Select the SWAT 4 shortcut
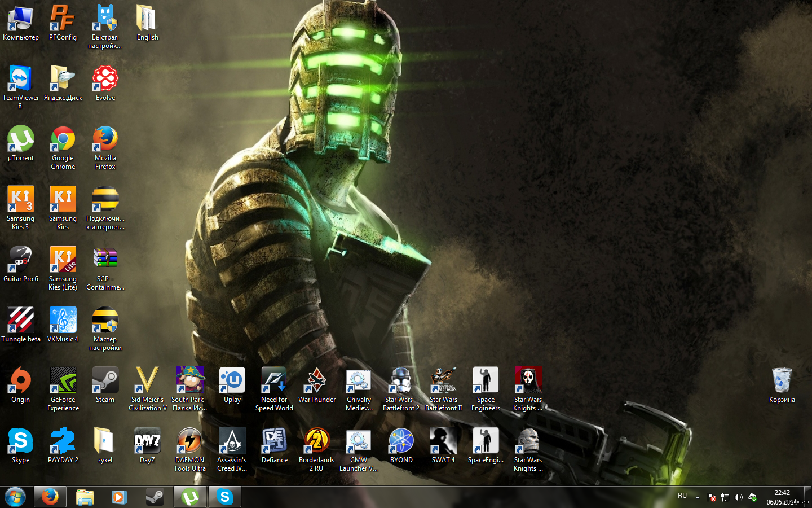Screen dimensions: 812x508 tap(443, 446)
